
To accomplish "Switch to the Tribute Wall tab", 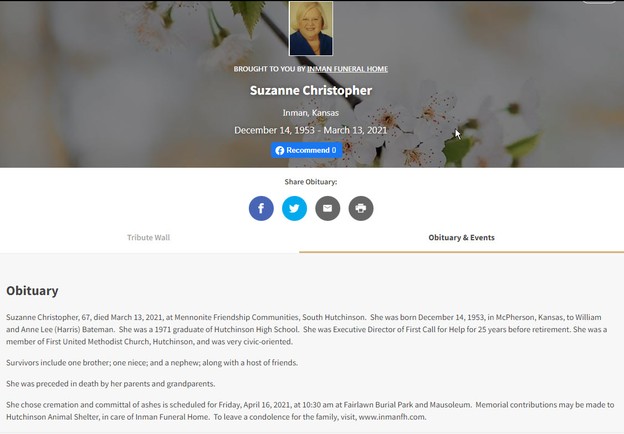I will pyautogui.click(x=148, y=237).
